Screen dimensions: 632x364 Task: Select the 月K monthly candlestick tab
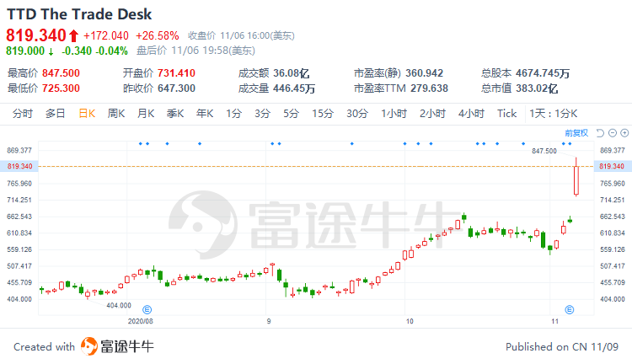click(146, 114)
